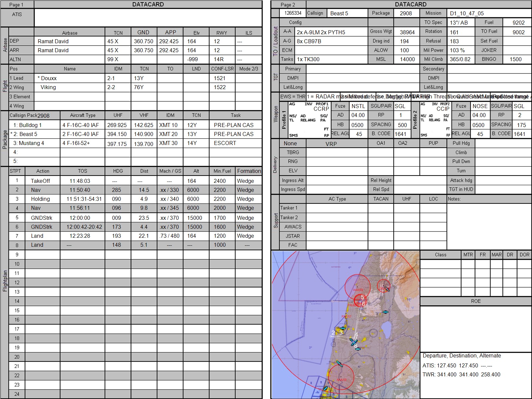
Task: Click CONF-LSR value '1521'
Action: (219, 78)
